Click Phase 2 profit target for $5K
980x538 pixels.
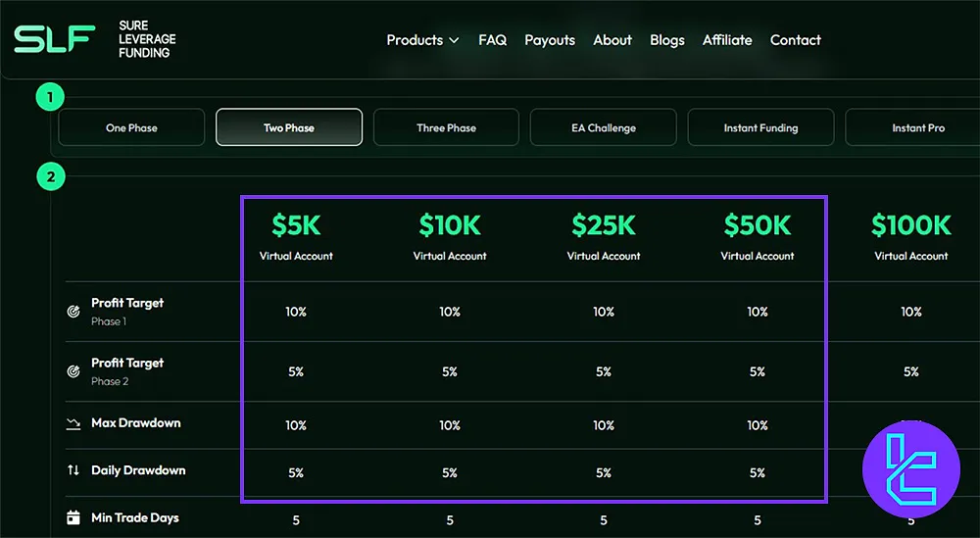pyautogui.click(x=296, y=371)
